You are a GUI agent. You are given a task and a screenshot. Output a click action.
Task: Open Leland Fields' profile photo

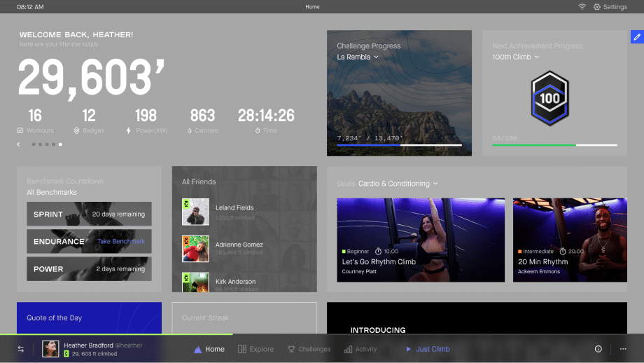point(195,212)
